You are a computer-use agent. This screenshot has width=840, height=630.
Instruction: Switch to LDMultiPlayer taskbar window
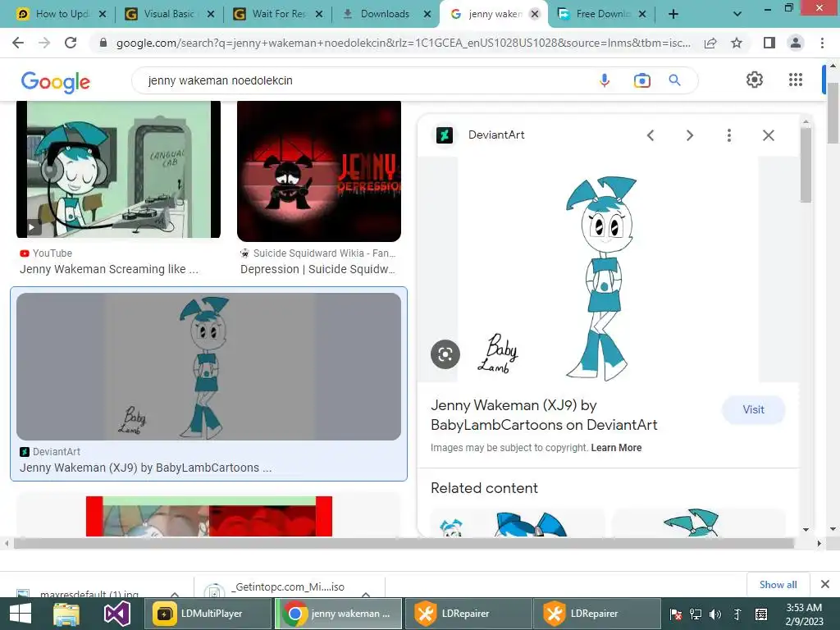tap(208, 614)
